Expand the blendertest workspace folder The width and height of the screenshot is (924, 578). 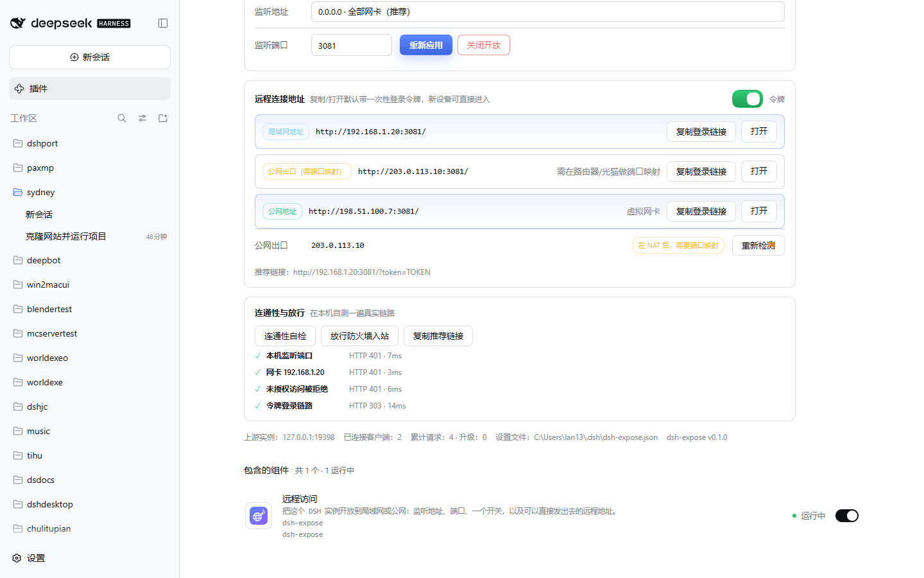pyautogui.click(x=90, y=309)
